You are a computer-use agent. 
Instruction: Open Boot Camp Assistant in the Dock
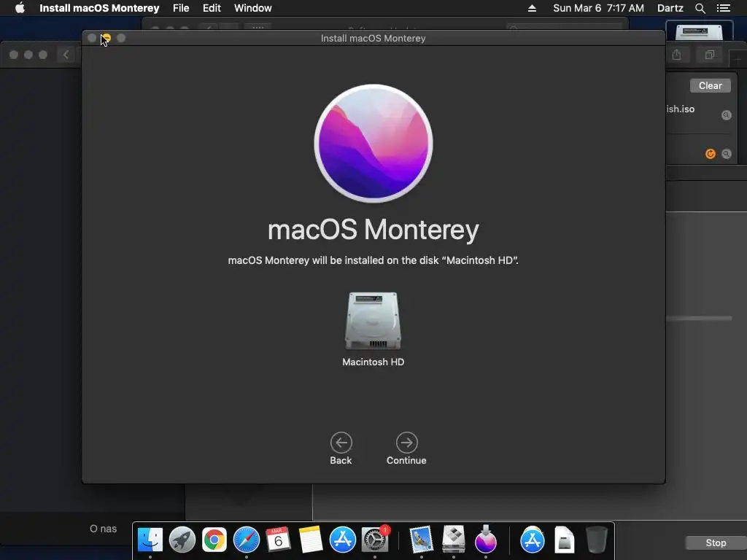click(x=454, y=540)
